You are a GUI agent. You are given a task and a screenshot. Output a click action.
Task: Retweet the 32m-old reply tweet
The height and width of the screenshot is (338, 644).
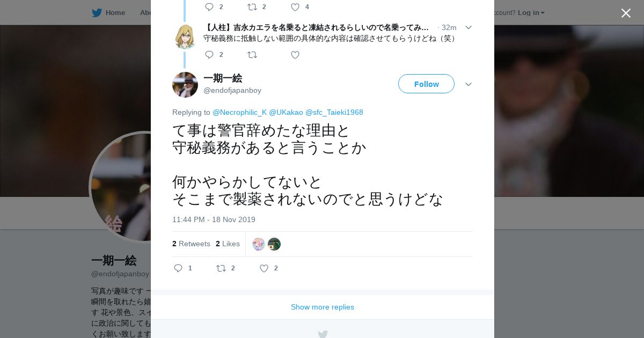(252, 55)
